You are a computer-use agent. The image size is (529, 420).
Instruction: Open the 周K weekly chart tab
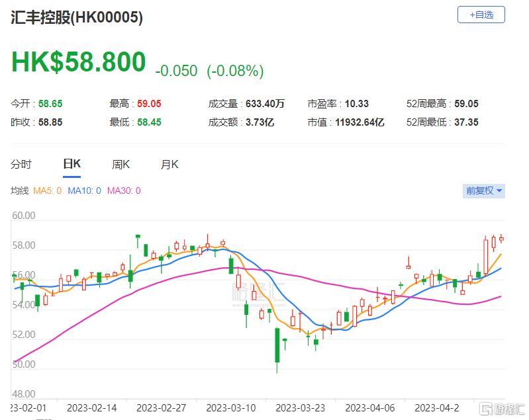point(120,165)
